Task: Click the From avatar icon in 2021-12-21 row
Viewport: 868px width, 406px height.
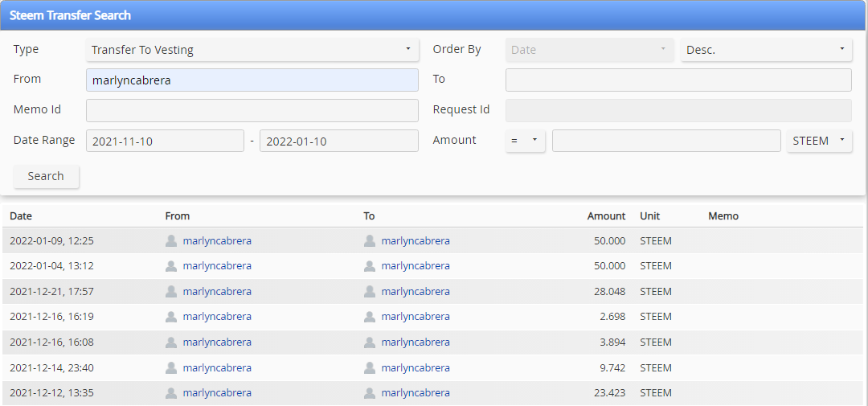Action: [171, 291]
